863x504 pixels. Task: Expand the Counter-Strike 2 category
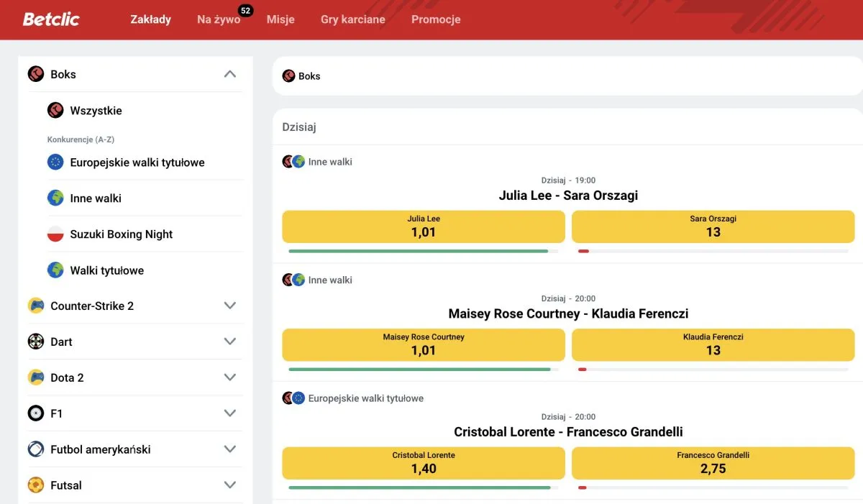point(230,306)
